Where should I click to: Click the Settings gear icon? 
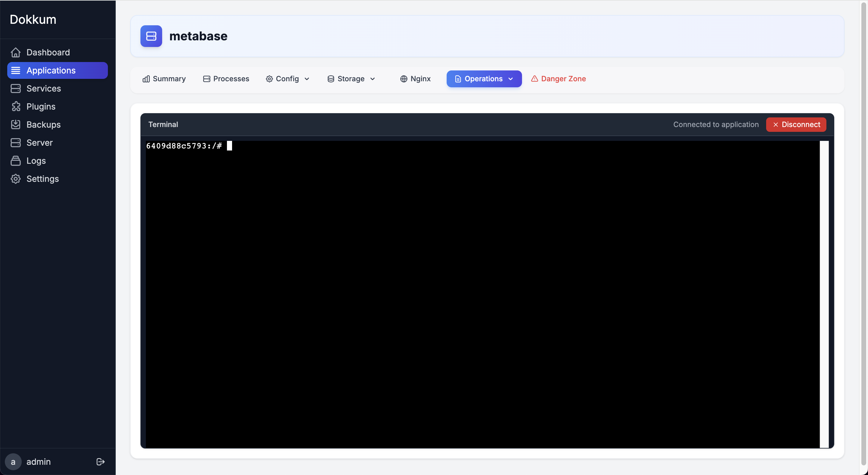pyautogui.click(x=15, y=179)
